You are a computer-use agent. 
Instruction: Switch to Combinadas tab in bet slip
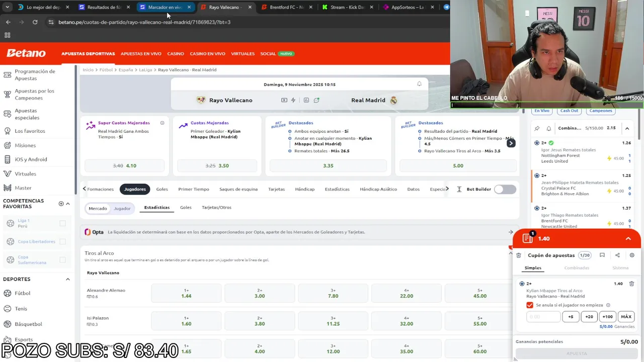pyautogui.click(x=577, y=268)
